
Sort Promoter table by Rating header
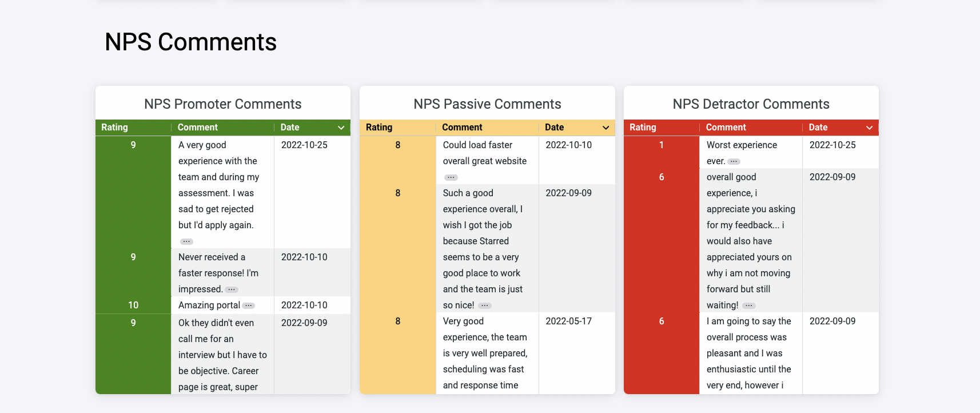(x=114, y=128)
